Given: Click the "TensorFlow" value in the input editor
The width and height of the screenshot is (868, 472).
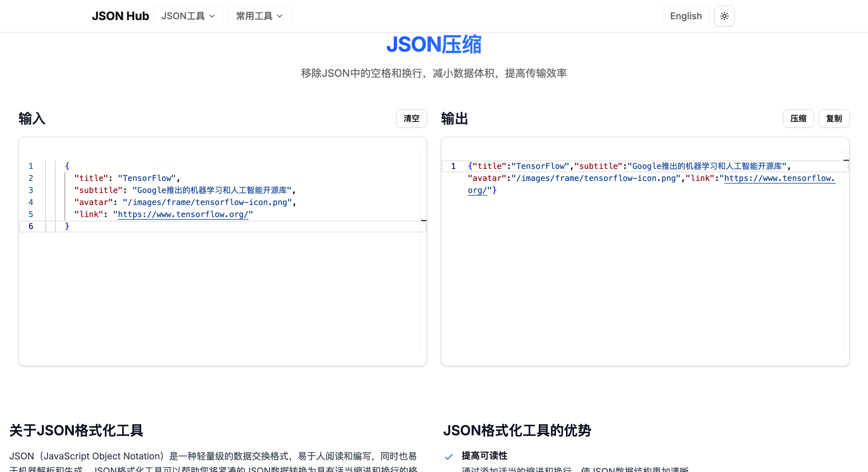Looking at the screenshot, I should click(147, 178).
